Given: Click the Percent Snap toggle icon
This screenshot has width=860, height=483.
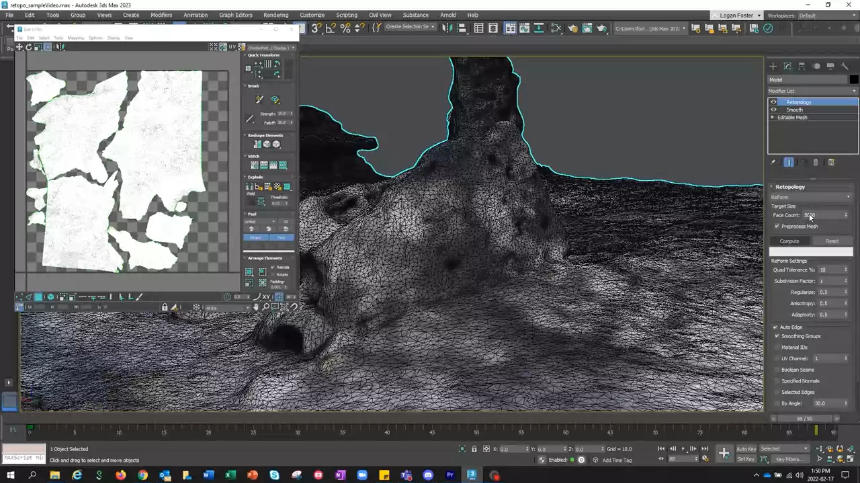Looking at the screenshot, I should (345, 28).
